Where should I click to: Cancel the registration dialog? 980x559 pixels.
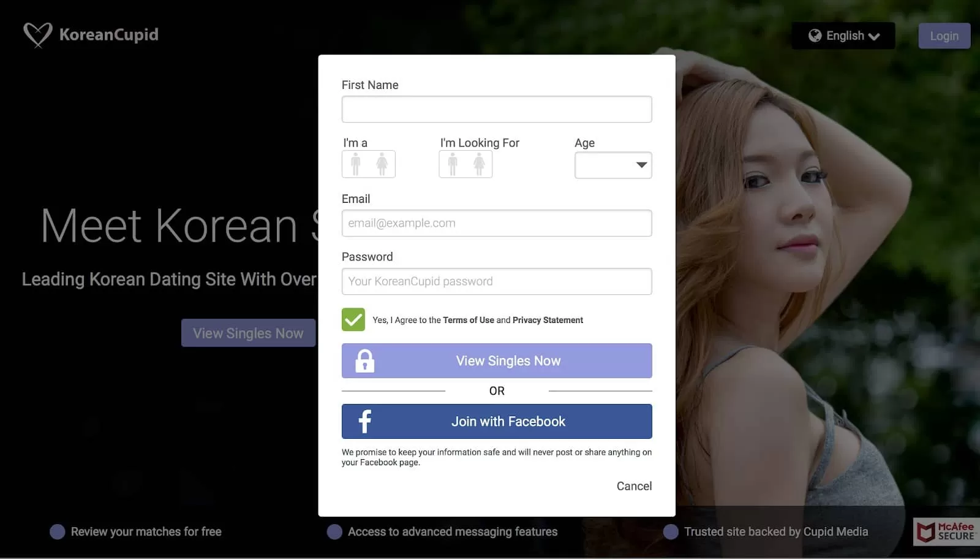coord(634,486)
